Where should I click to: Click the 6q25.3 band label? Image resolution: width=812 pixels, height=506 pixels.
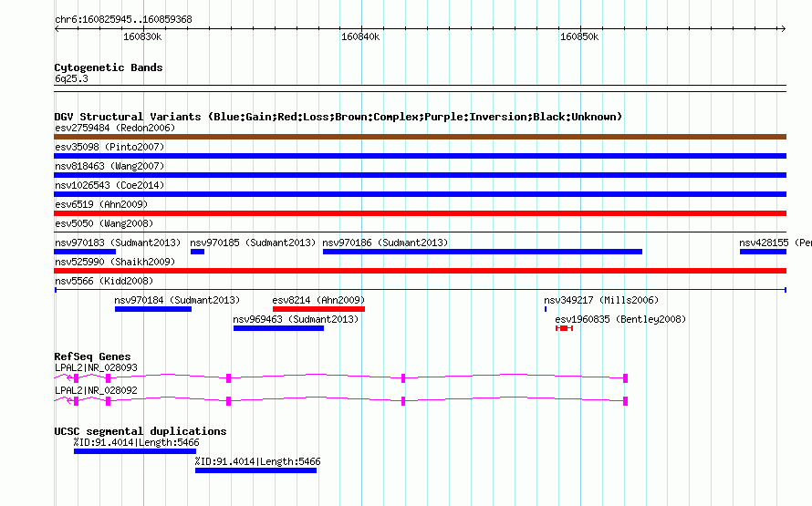(71, 78)
